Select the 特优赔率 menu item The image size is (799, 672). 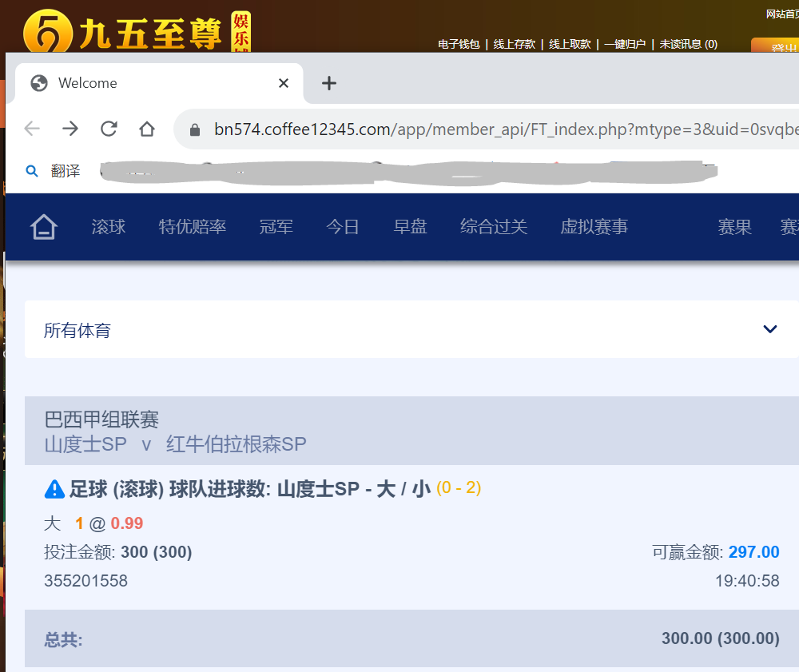[193, 227]
